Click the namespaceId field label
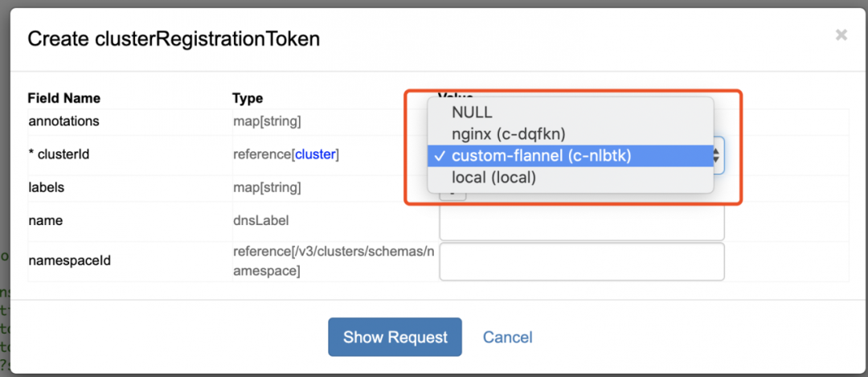 coord(68,260)
